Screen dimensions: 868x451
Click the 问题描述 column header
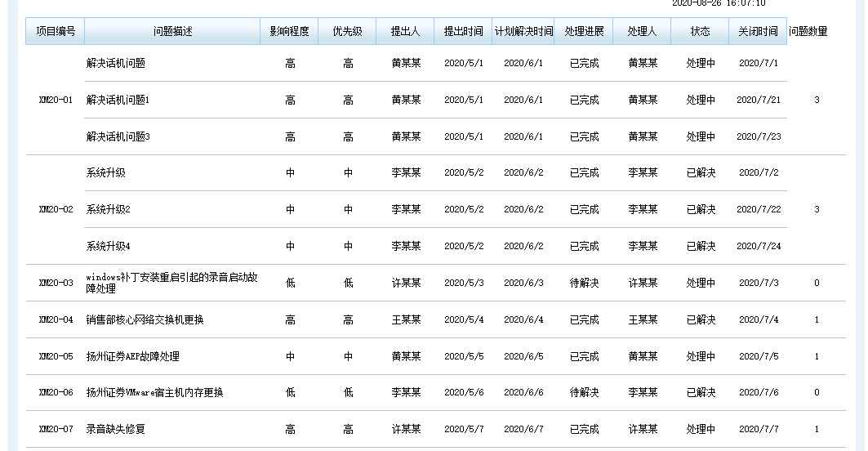pyautogui.click(x=172, y=32)
